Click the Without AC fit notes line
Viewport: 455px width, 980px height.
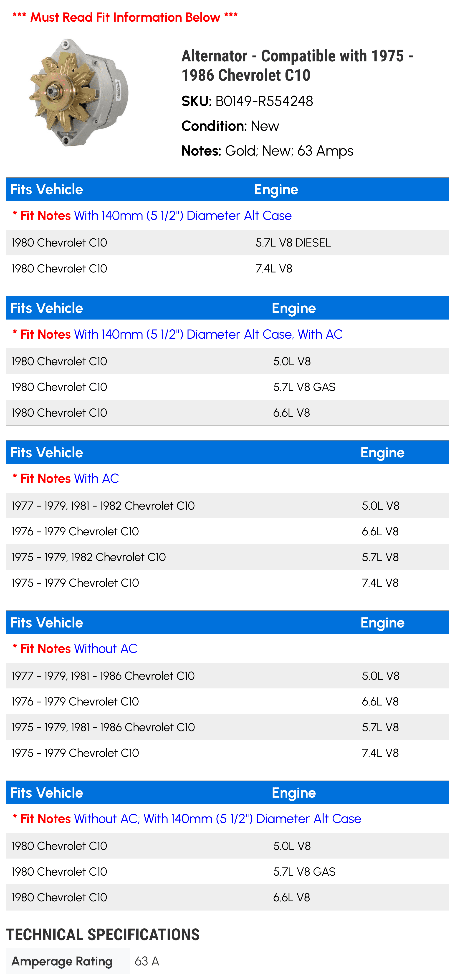coord(75,648)
